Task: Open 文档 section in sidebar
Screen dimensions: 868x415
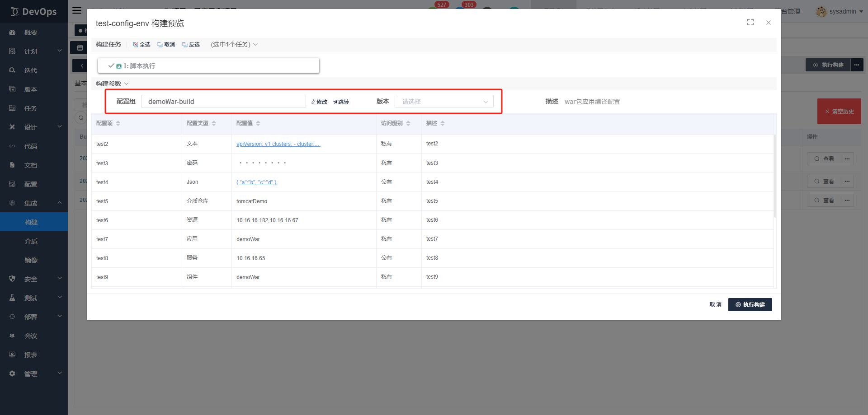Action: tap(31, 165)
